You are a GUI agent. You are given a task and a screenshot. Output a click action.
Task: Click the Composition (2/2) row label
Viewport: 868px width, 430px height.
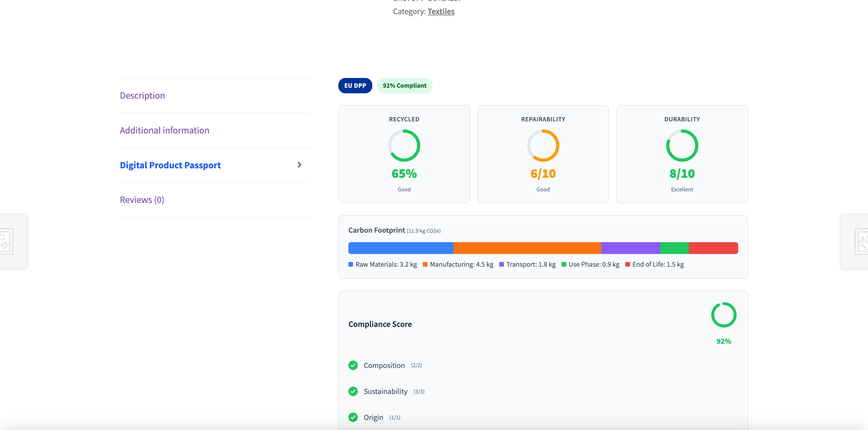393,365
